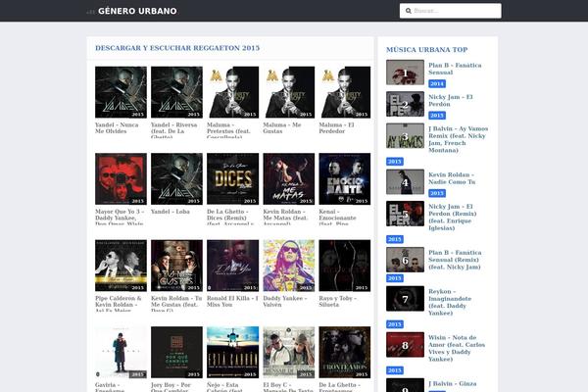Click Ronald El Killa - I Miss You link
This screenshot has height=392, width=588.
pyautogui.click(x=232, y=301)
